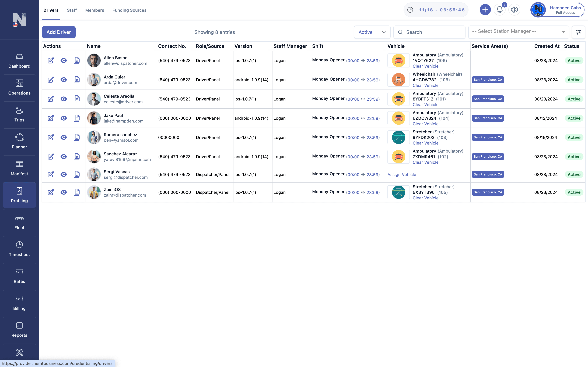Click the Add Driver button
588x367 pixels.
click(59, 32)
